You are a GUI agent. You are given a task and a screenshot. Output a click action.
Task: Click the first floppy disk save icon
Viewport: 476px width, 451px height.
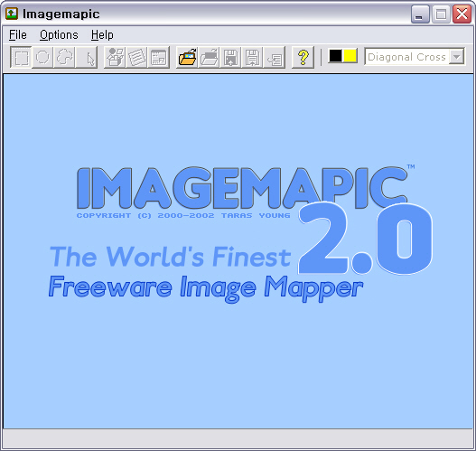(x=230, y=57)
